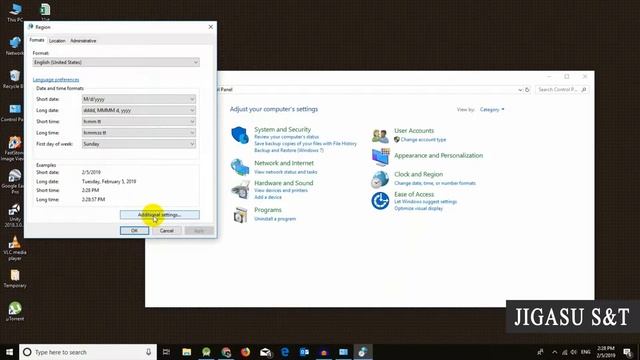Switch to the Location tab
This screenshot has width=640, height=360.
[x=57, y=41]
